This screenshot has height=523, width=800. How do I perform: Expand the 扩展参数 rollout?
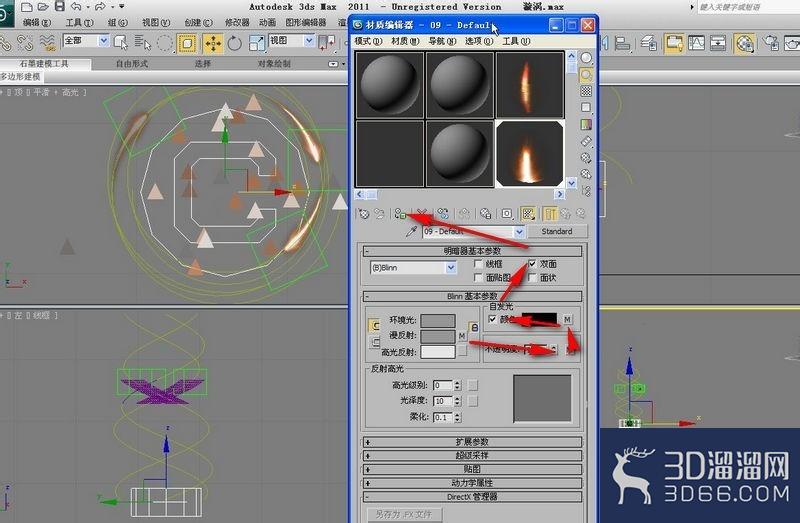tap(472, 442)
